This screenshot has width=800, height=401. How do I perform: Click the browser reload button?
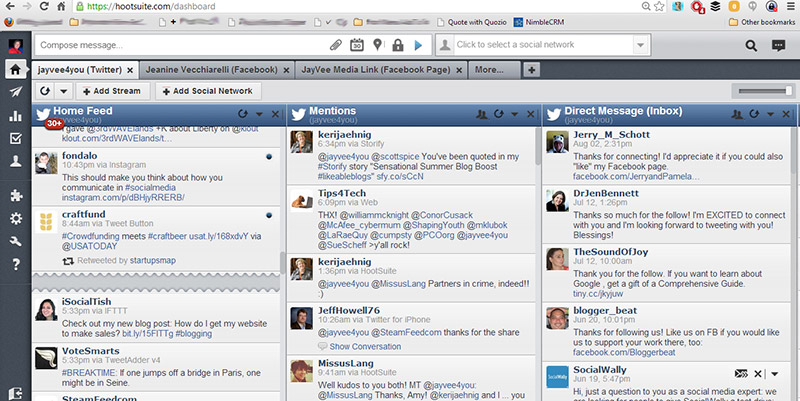pos(44,6)
